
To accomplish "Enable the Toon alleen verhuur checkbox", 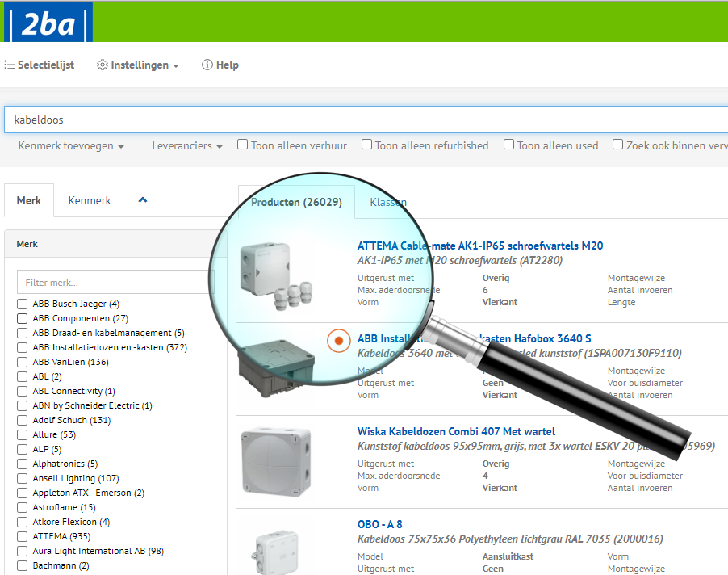I will pos(242,145).
